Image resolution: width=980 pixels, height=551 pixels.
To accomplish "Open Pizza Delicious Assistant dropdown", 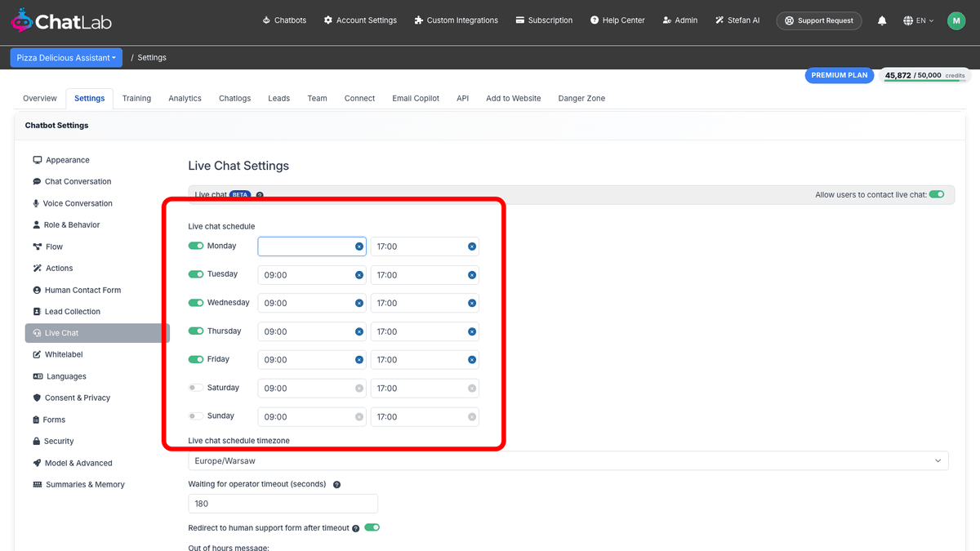I will [x=66, y=58].
